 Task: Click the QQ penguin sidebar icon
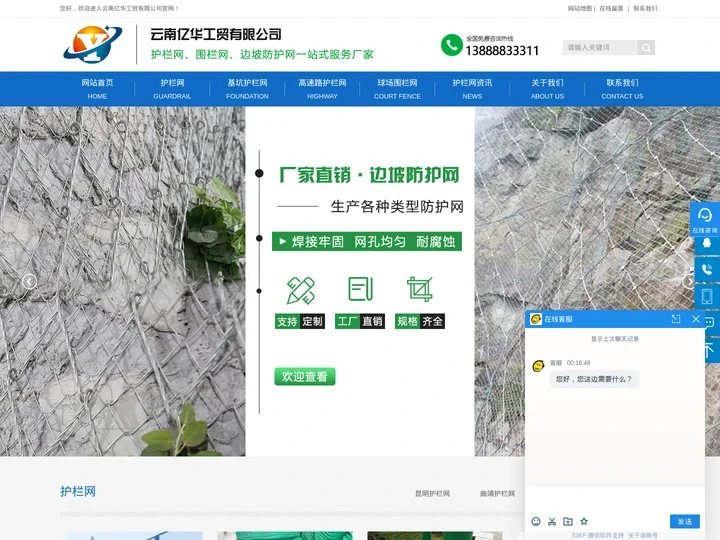[707, 243]
